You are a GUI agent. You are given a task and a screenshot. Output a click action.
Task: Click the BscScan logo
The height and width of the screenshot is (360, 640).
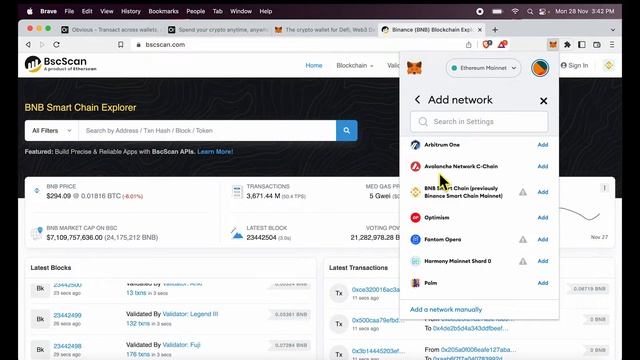60,64
